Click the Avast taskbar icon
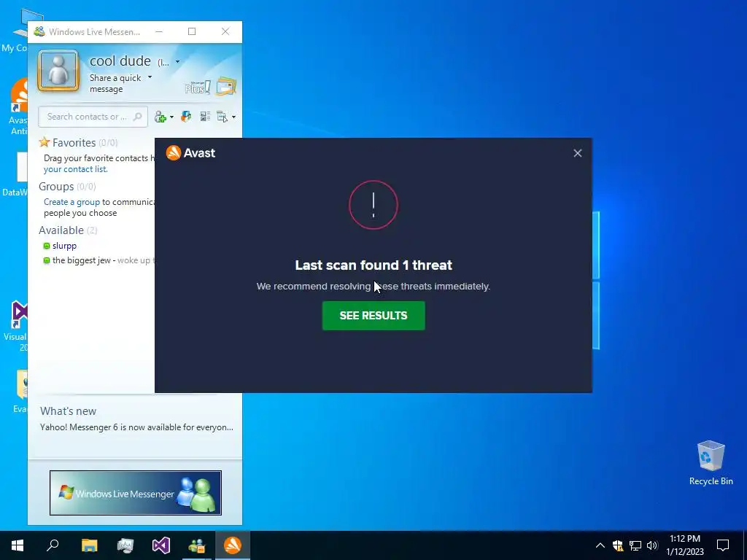 [x=233, y=545]
